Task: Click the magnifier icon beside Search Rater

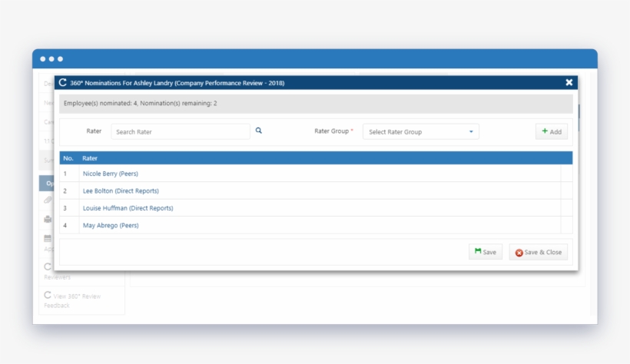Action: tap(259, 131)
